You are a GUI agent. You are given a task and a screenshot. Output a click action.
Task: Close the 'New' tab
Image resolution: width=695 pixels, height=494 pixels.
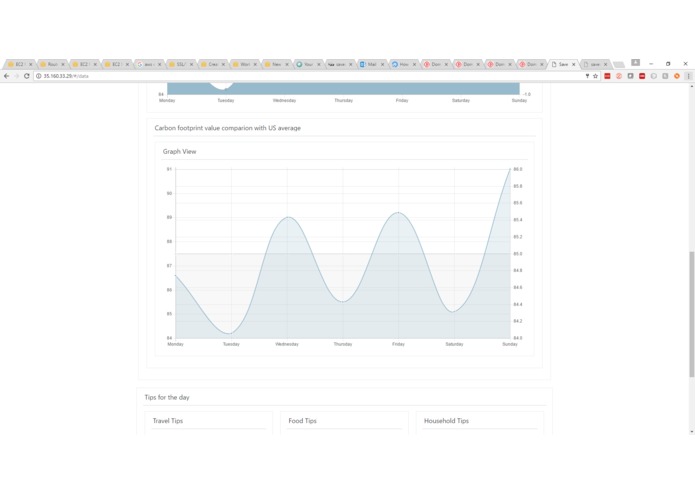(x=287, y=65)
